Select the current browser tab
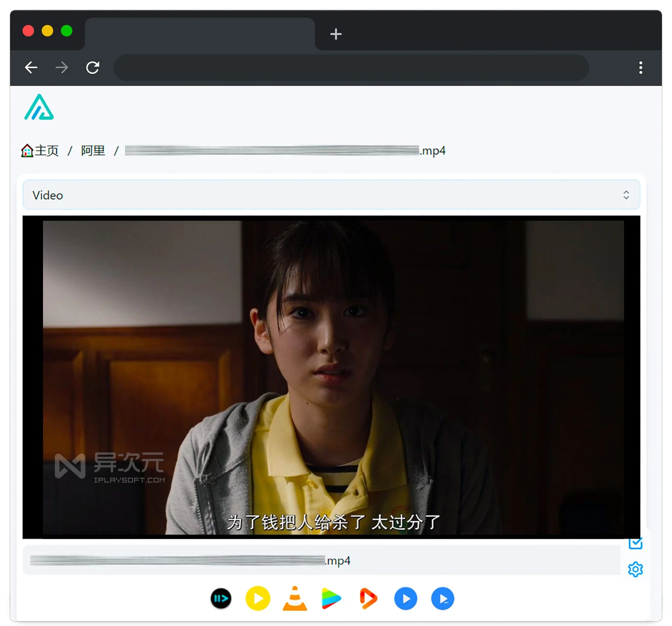 [x=200, y=34]
